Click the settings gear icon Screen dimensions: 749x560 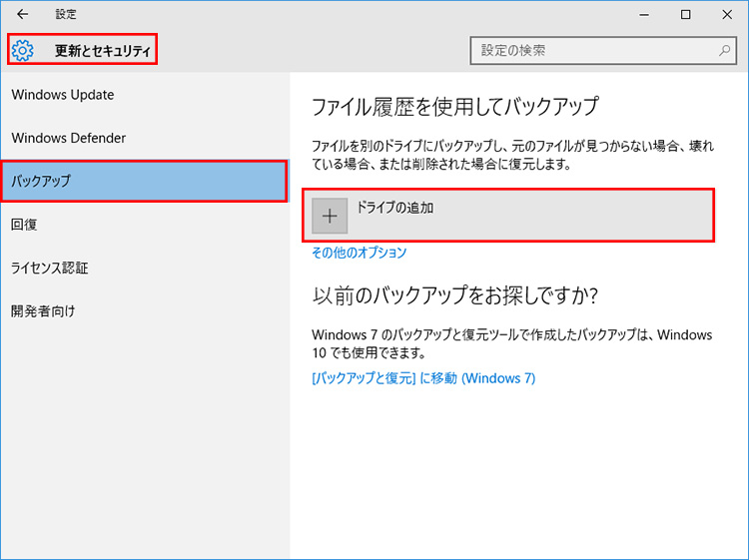coord(23,51)
